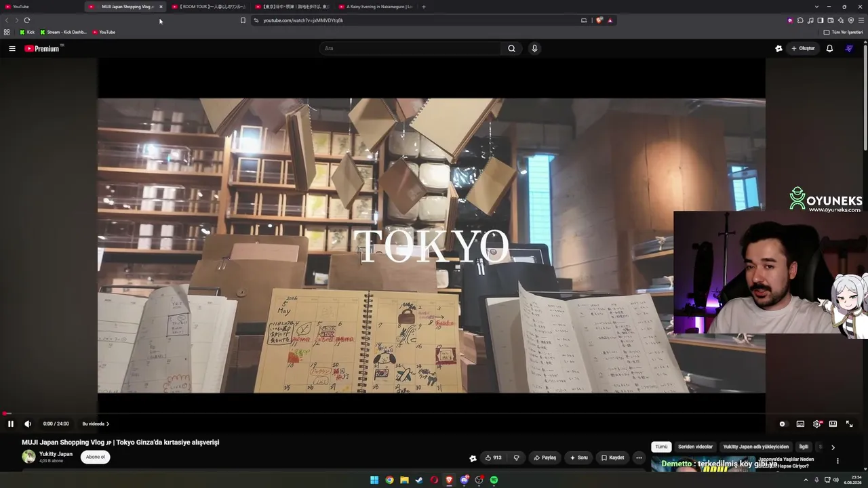
Task: Click the browser address bar URL
Action: click(303, 20)
